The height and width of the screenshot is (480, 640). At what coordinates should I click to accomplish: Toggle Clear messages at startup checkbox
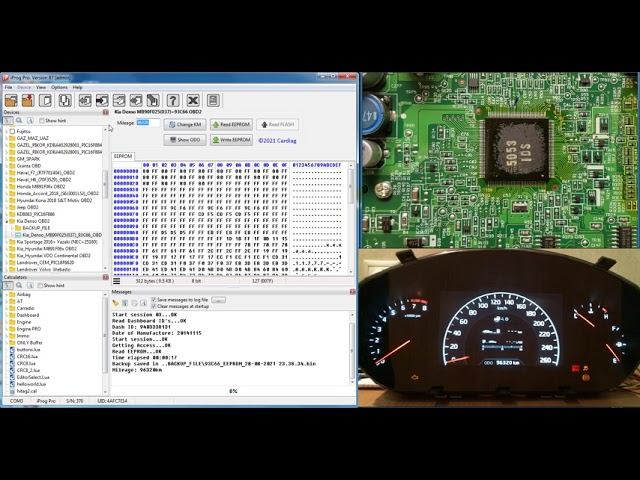pos(153,306)
